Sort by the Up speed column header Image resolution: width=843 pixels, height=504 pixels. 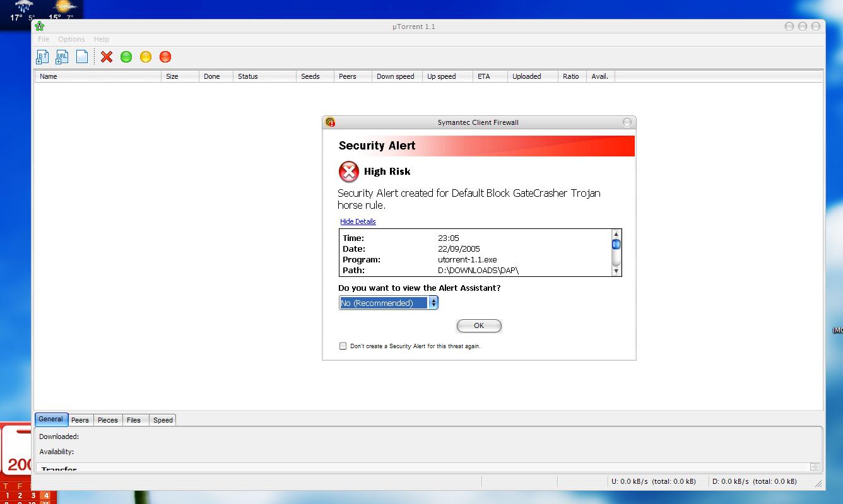point(448,76)
